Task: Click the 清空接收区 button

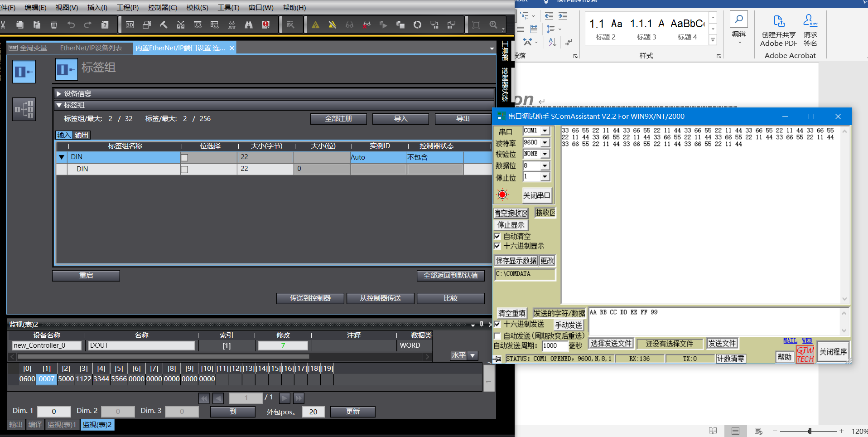Action: 511,213
